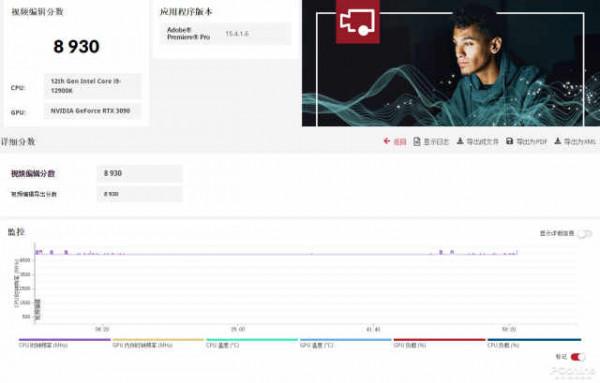Click the 25:00 time label on chart
Screen dimensions: 600x383
[x=238, y=329]
